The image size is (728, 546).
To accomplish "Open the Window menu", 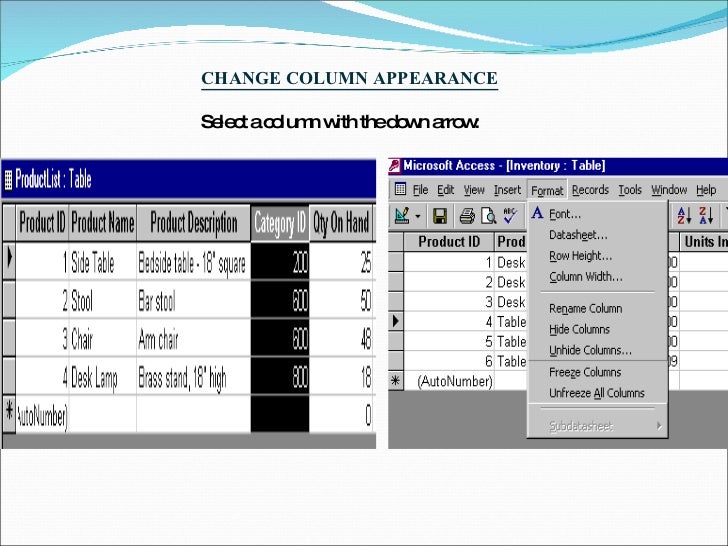I will tap(669, 190).
